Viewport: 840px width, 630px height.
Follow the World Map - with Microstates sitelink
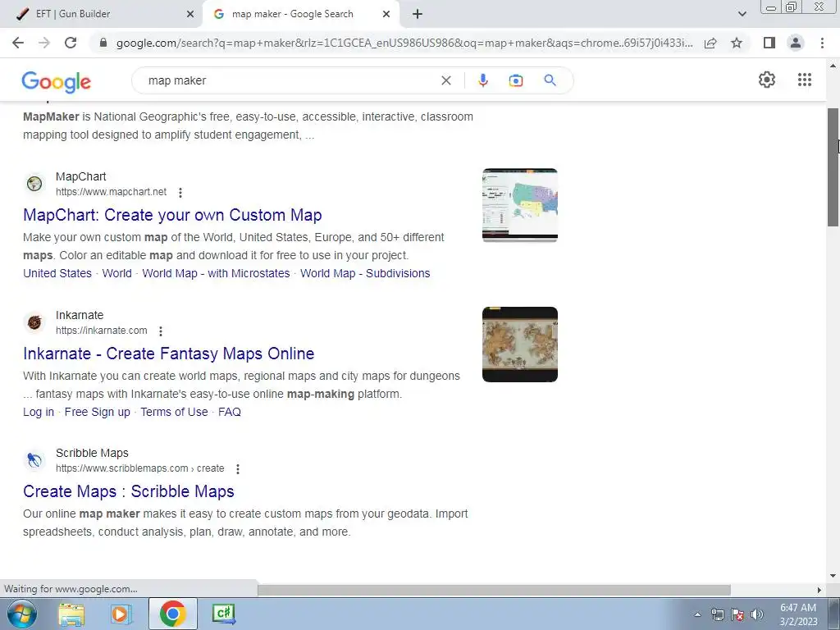click(x=216, y=273)
